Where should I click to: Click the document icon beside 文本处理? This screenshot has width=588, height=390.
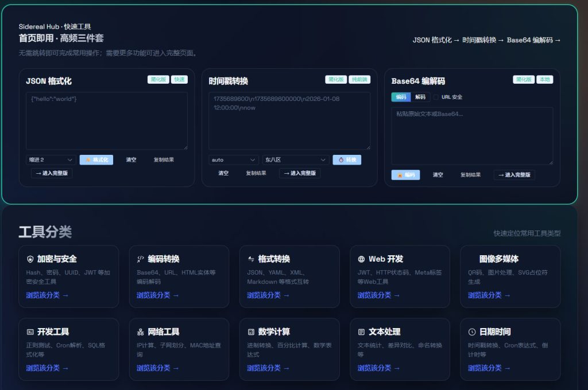(361, 332)
